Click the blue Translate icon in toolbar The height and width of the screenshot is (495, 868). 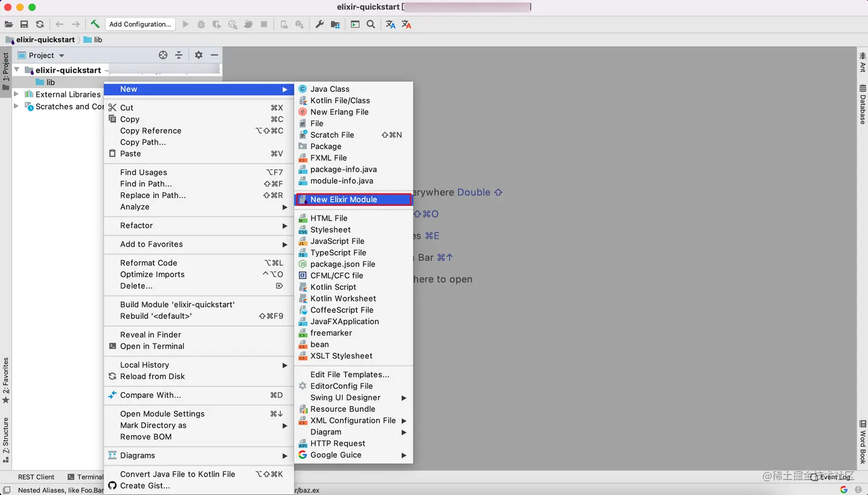point(390,24)
